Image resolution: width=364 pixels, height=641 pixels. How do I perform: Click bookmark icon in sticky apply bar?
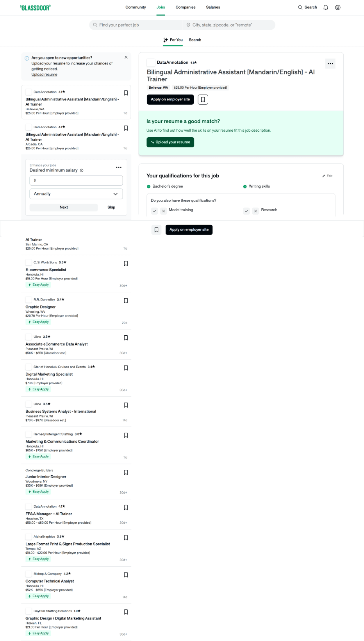pos(156,230)
